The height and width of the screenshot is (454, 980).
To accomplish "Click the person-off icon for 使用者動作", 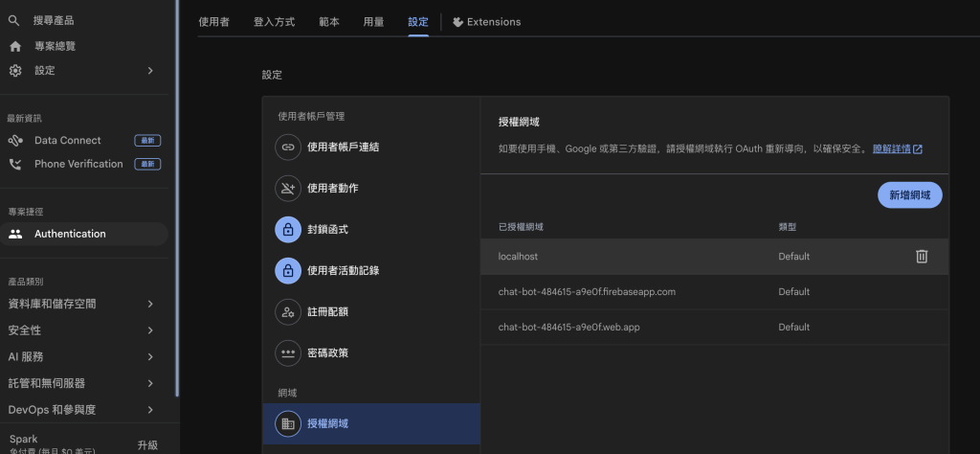I will click(288, 189).
